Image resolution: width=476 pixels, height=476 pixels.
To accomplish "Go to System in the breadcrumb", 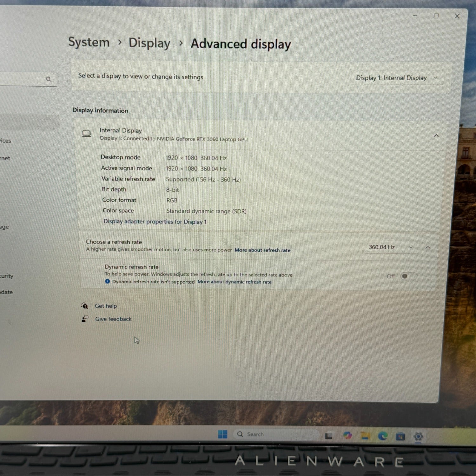I will (89, 42).
